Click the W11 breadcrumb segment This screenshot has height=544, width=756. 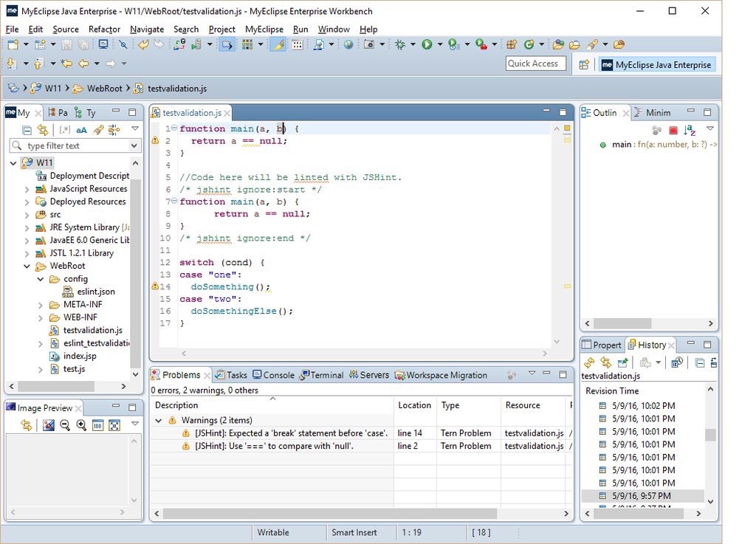point(47,89)
